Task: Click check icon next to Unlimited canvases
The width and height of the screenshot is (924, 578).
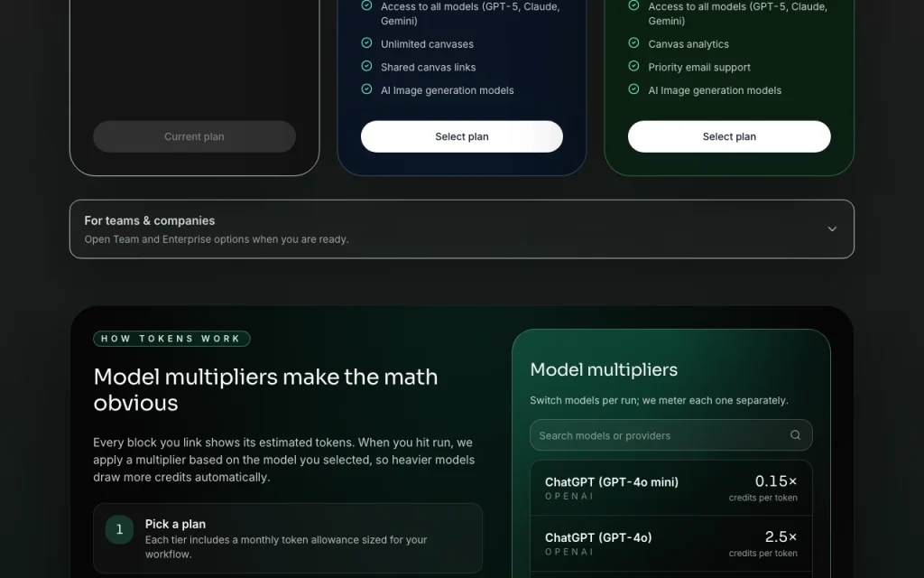Action: pyautogui.click(x=366, y=43)
